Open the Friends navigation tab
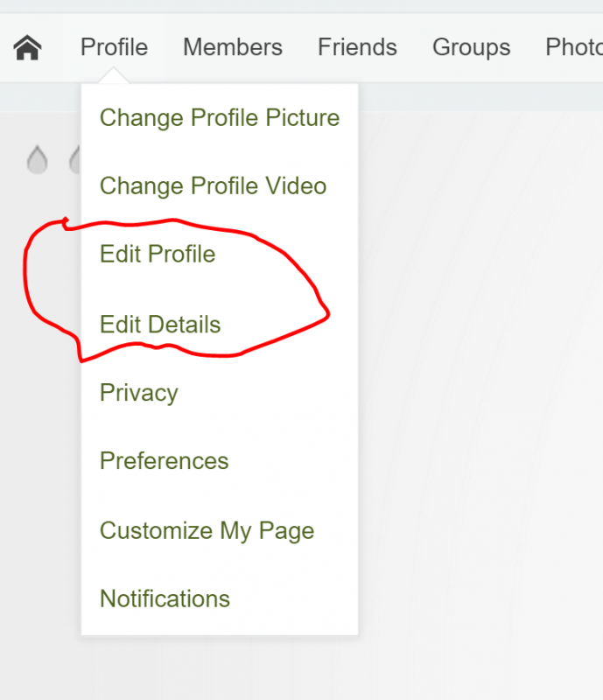Viewport: 603px width, 700px height. [357, 47]
